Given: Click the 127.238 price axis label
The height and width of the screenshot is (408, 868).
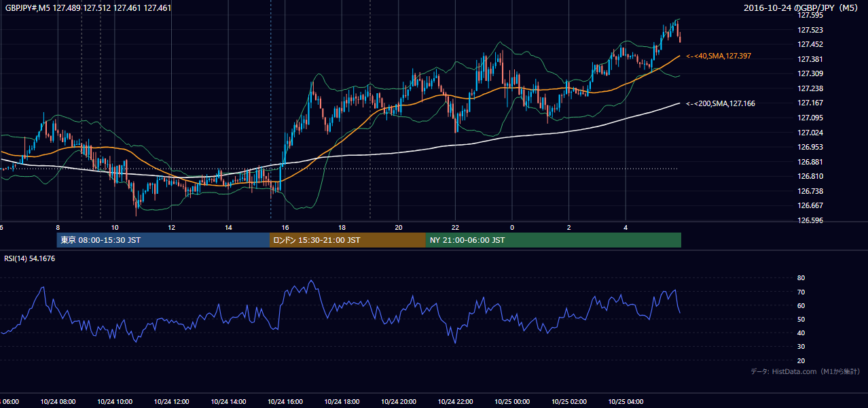Looking at the screenshot, I should [x=810, y=88].
